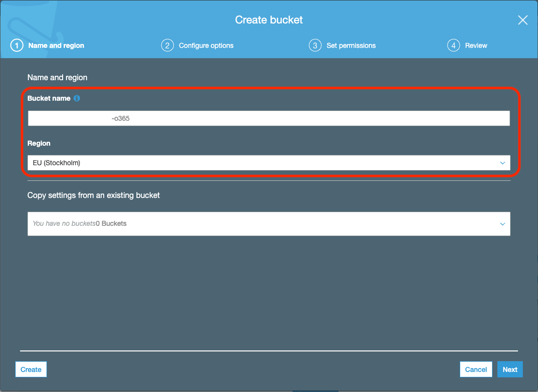Open the Bucket name info icon
The image size is (538, 392).
[x=77, y=98]
